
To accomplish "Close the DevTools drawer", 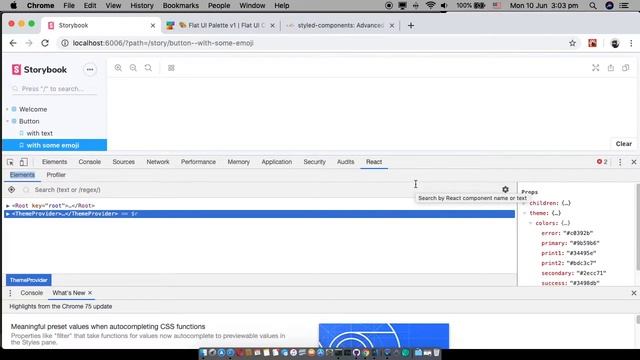I will coord(633,293).
